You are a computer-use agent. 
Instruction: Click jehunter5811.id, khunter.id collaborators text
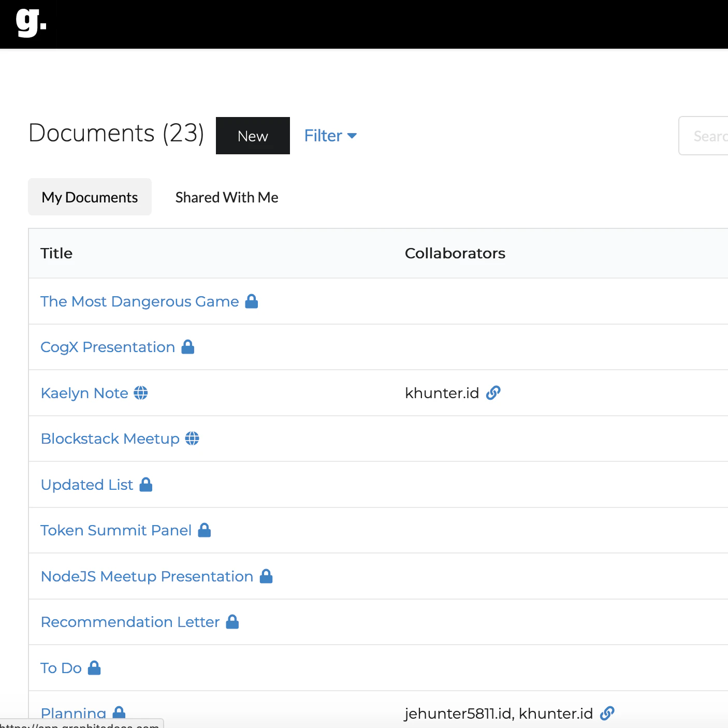499,714
